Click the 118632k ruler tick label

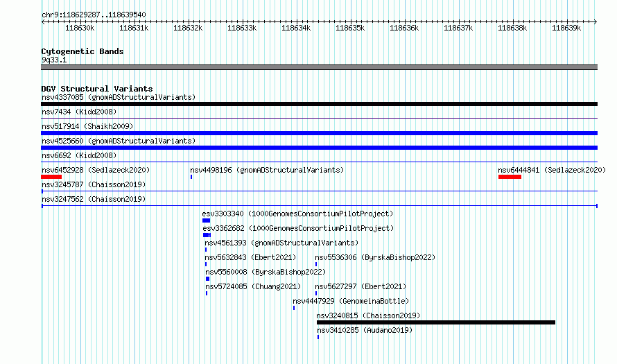pyautogui.click(x=188, y=28)
